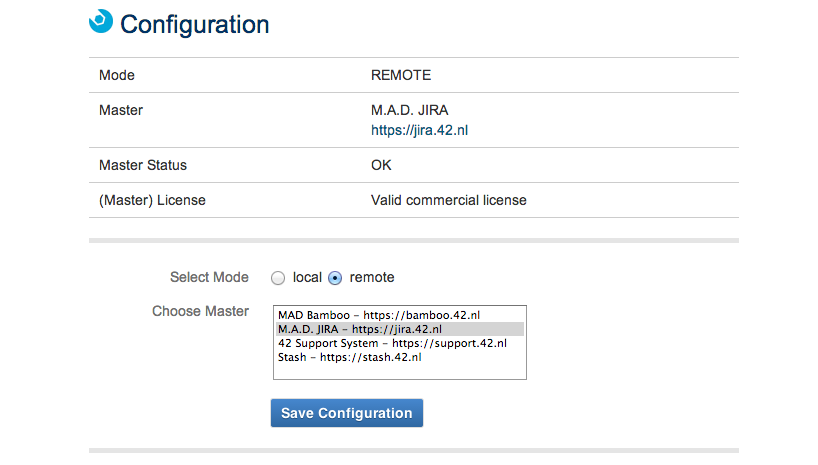Click the Master Status OK value
The height and width of the screenshot is (465, 818).
[381, 165]
